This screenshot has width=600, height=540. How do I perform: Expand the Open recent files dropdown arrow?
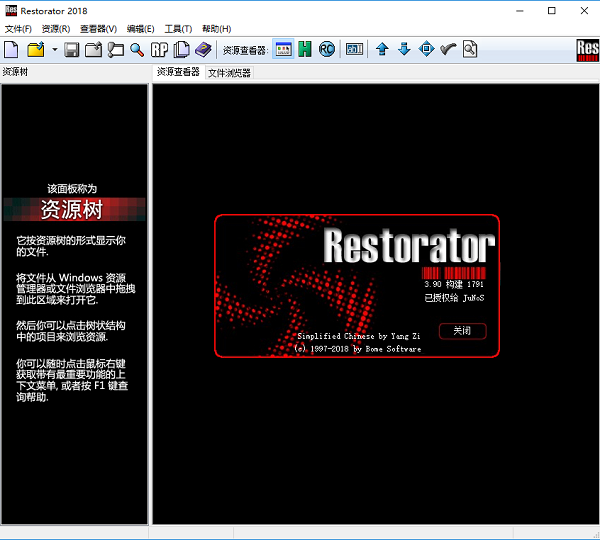point(53,49)
